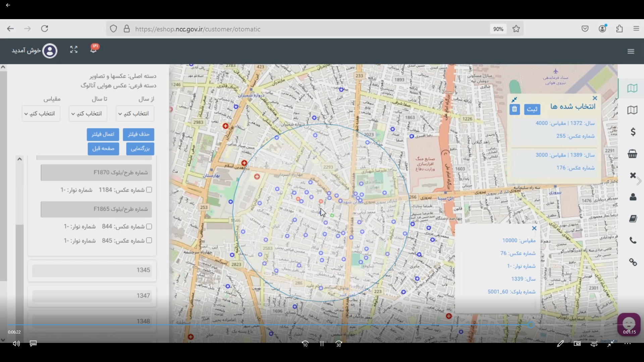This screenshot has height=362, width=644.
Task: Pause the video playback
Action: (x=322, y=344)
